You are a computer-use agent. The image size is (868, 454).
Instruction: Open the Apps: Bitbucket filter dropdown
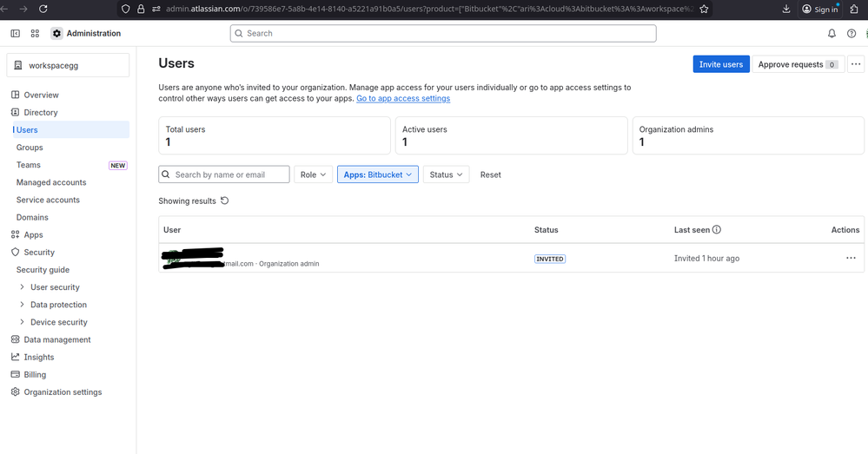[378, 174]
